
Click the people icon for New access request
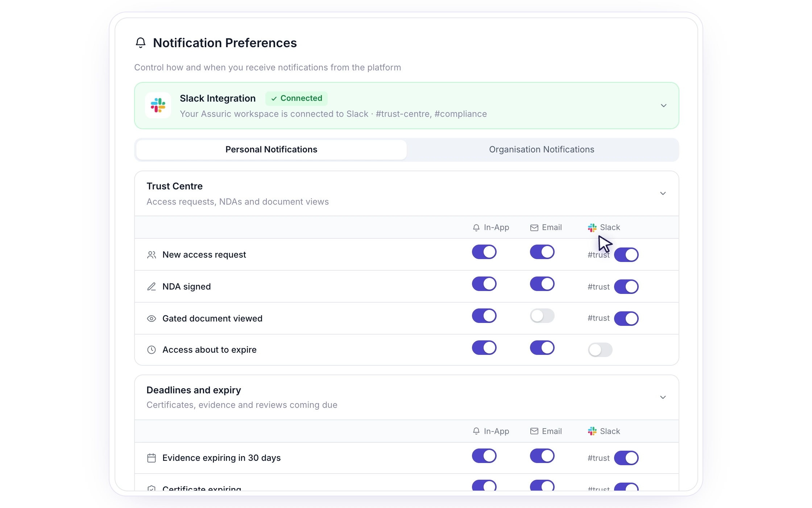pyautogui.click(x=152, y=255)
